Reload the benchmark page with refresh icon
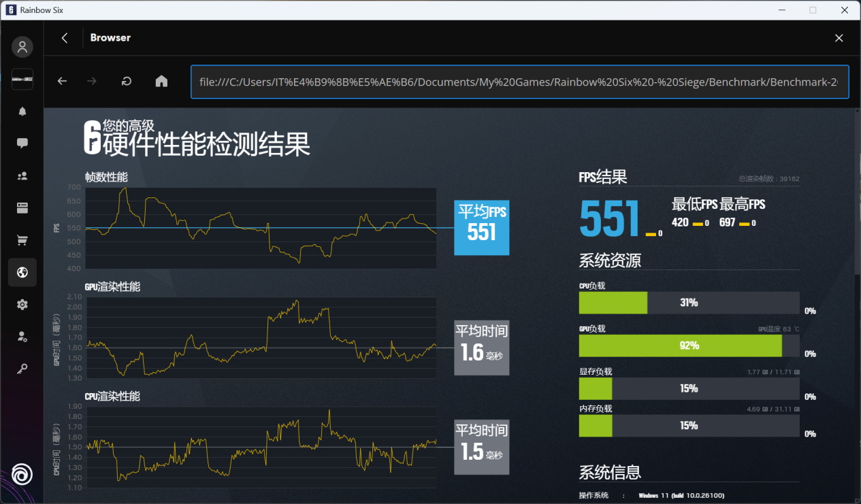Screen dimensions: 861x504 coord(127,82)
